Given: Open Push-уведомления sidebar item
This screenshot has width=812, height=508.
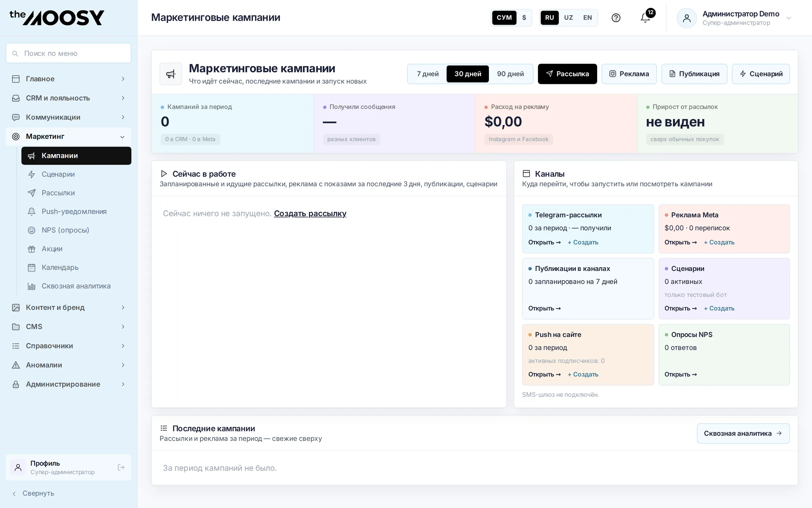Looking at the screenshot, I should 76,211.
